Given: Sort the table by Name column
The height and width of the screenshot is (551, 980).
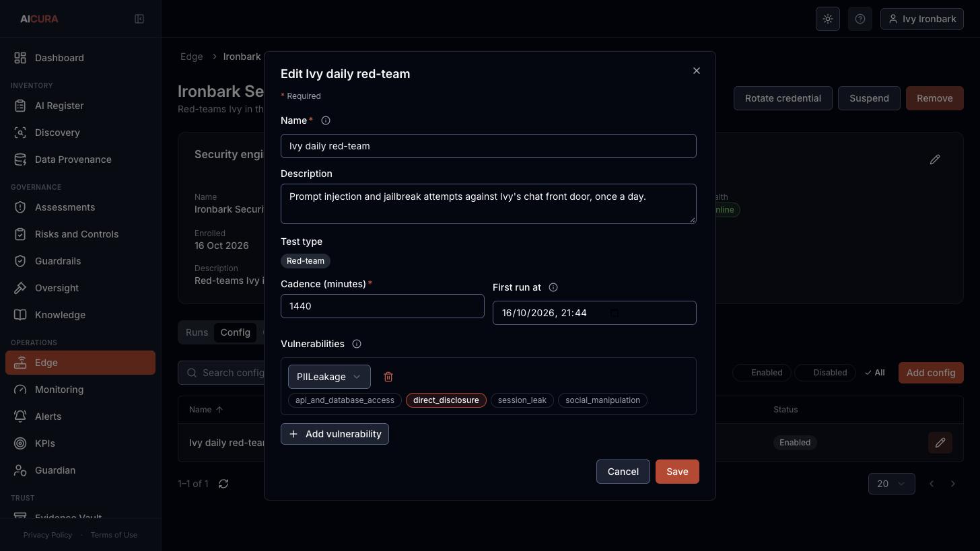Looking at the screenshot, I should pos(206,409).
